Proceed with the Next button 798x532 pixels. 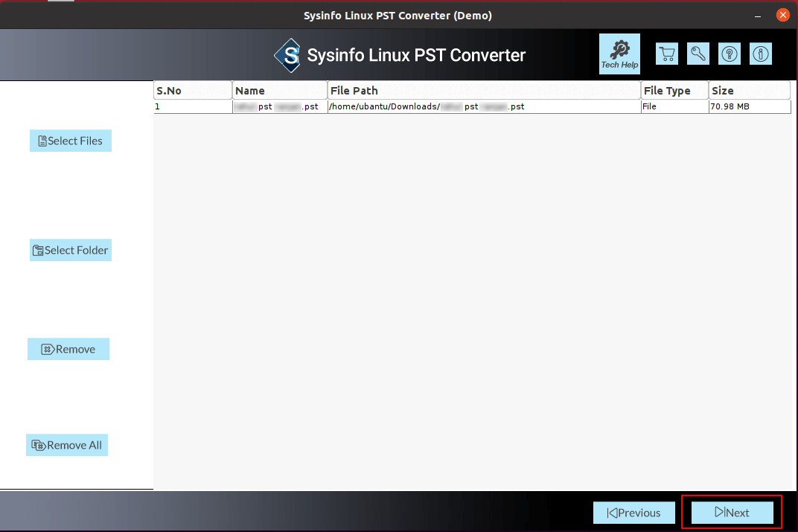click(x=732, y=513)
